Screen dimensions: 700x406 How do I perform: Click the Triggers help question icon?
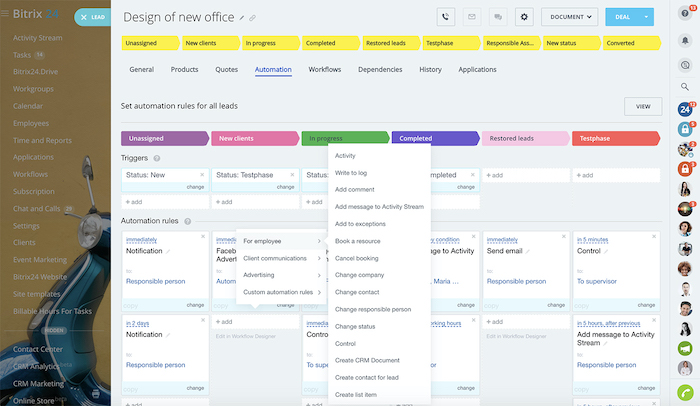click(x=157, y=158)
